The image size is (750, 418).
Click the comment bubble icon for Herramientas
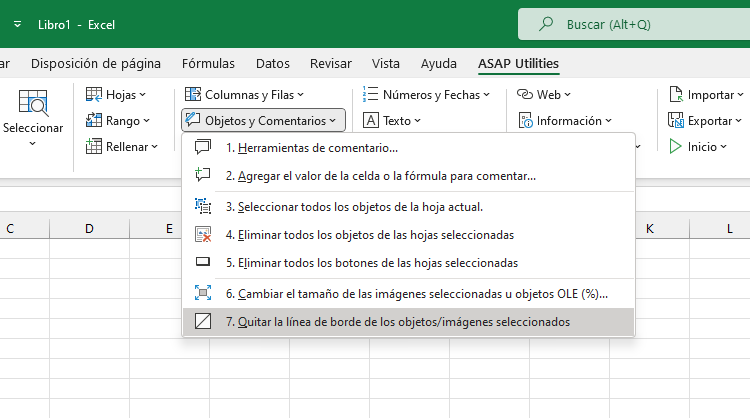(203, 147)
